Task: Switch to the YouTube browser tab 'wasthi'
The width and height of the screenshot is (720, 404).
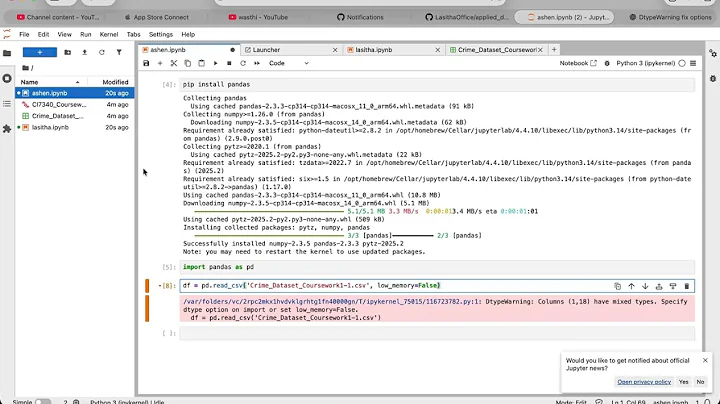Action: [259, 17]
